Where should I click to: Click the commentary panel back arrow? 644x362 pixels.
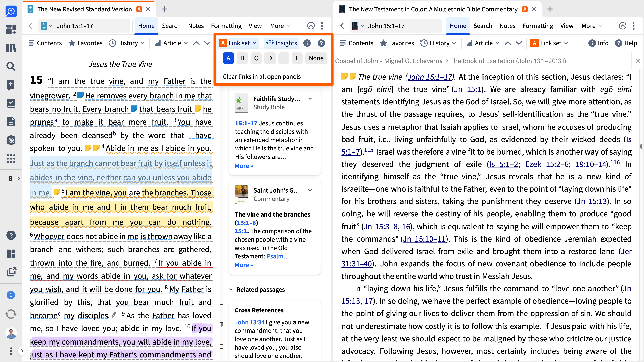(x=342, y=26)
